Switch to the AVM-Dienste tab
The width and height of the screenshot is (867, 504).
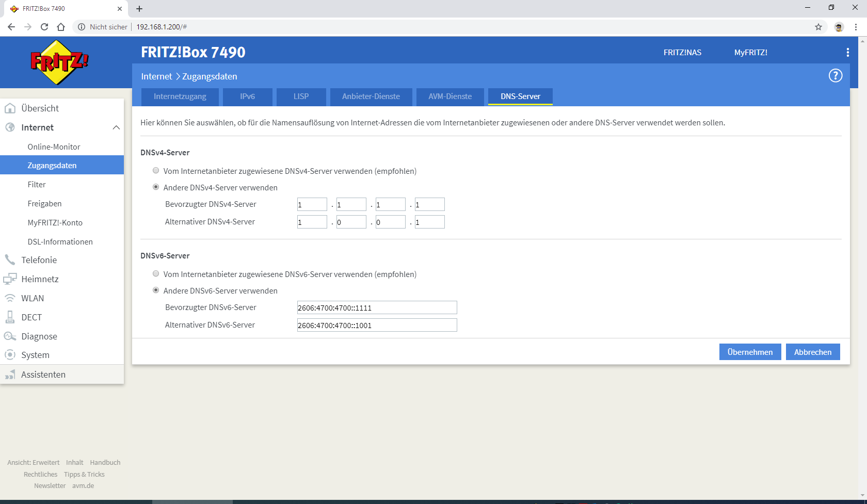[x=449, y=96]
